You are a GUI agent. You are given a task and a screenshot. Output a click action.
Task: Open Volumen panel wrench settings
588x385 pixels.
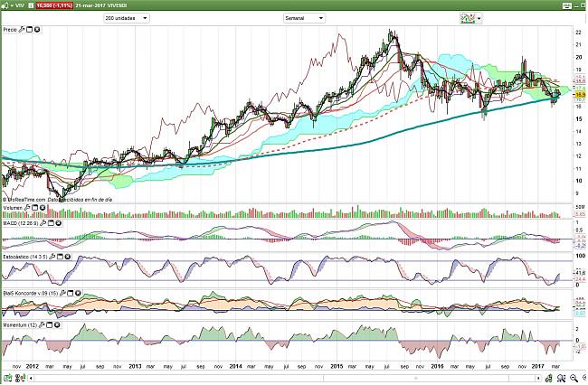27,208
